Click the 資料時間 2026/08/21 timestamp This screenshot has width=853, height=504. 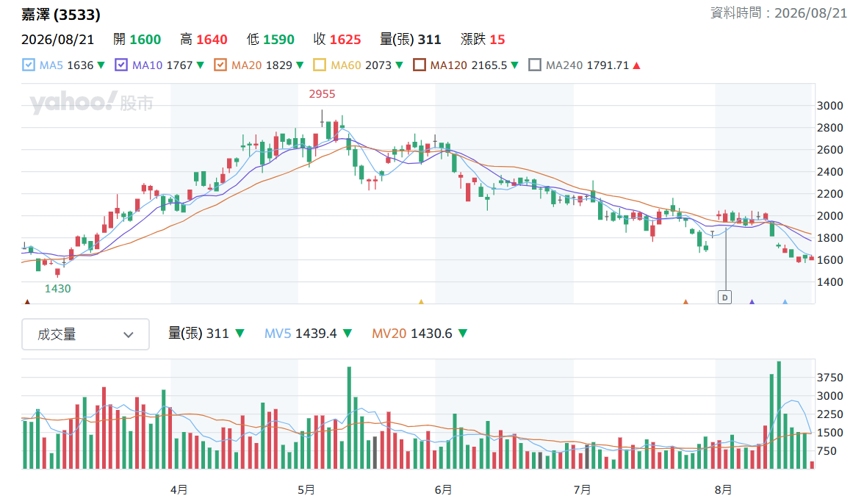(x=779, y=13)
